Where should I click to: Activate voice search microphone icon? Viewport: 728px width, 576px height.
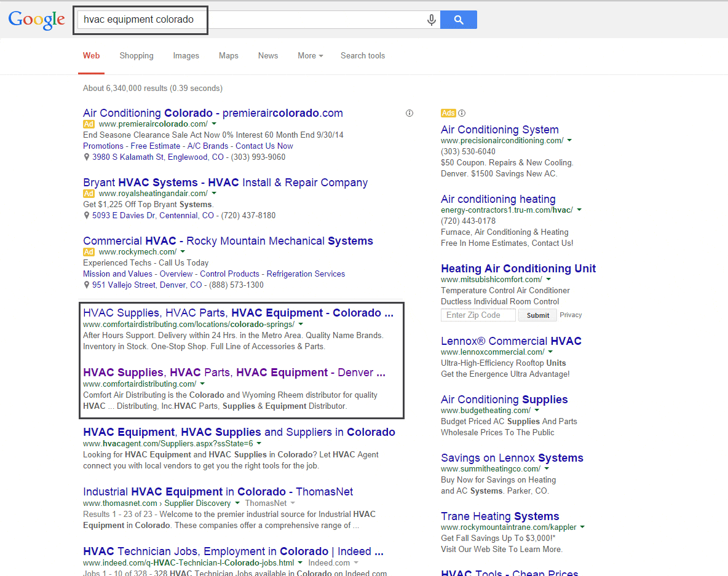(x=431, y=20)
